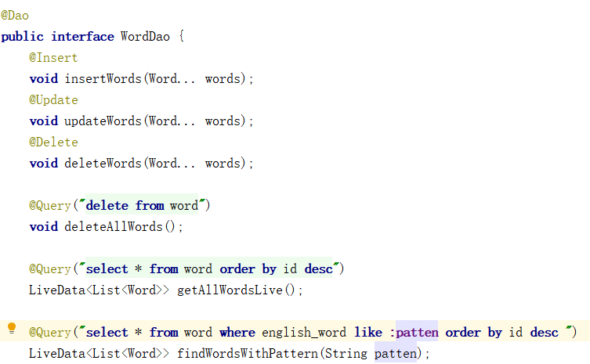Click the "void" keyword before insertWords
The height and width of the screenshot is (364, 590).
(x=44, y=79)
